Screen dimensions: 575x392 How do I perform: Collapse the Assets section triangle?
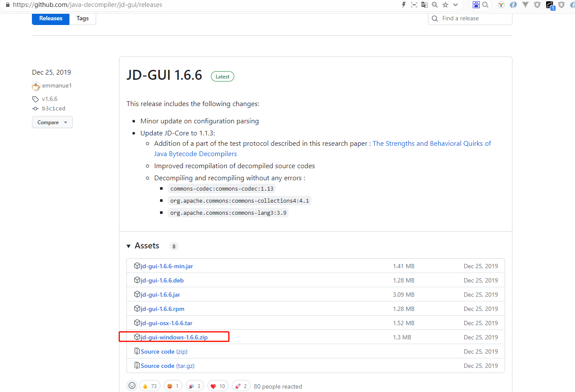click(129, 246)
